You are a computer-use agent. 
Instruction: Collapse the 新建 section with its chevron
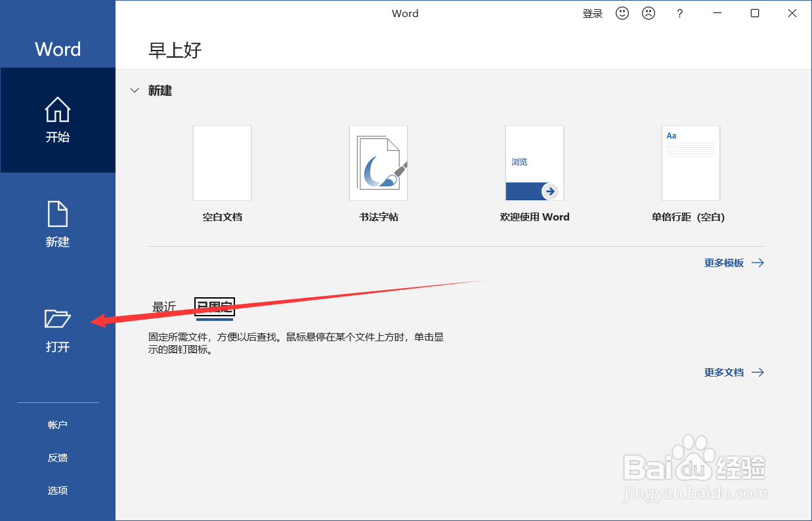click(x=135, y=91)
